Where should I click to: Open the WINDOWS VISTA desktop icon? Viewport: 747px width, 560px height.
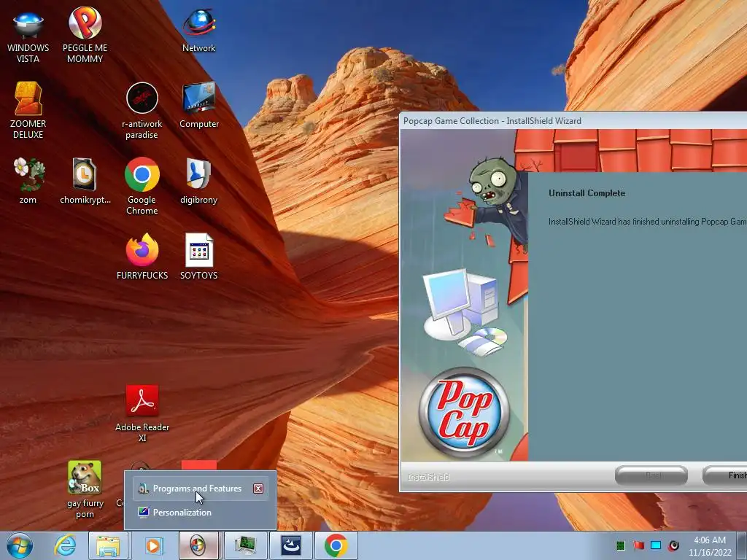coord(28,36)
